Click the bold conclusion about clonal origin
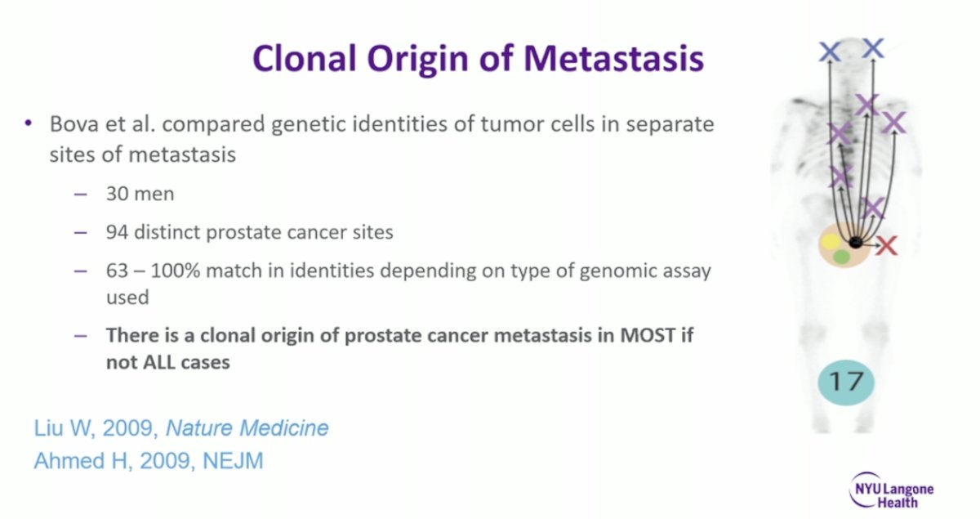Image resolution: width=980 pixels, height=519 pixels. point(399,348)
